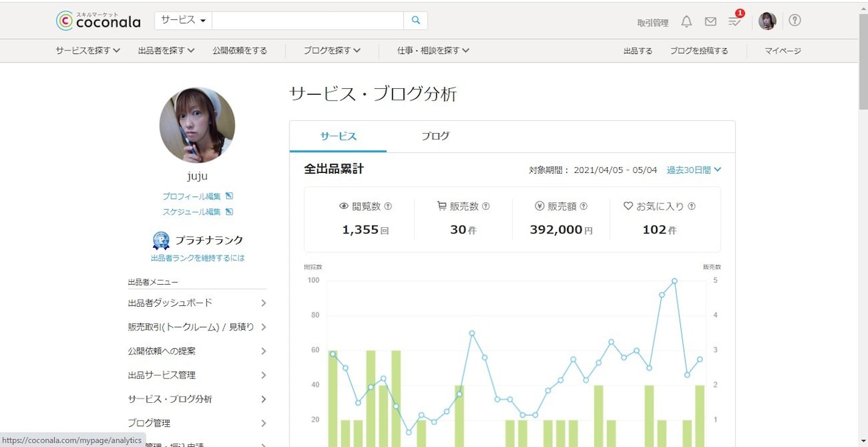Open the to-do list icon with badge
The width and height of the screenshot is (868, 447).
735,20
